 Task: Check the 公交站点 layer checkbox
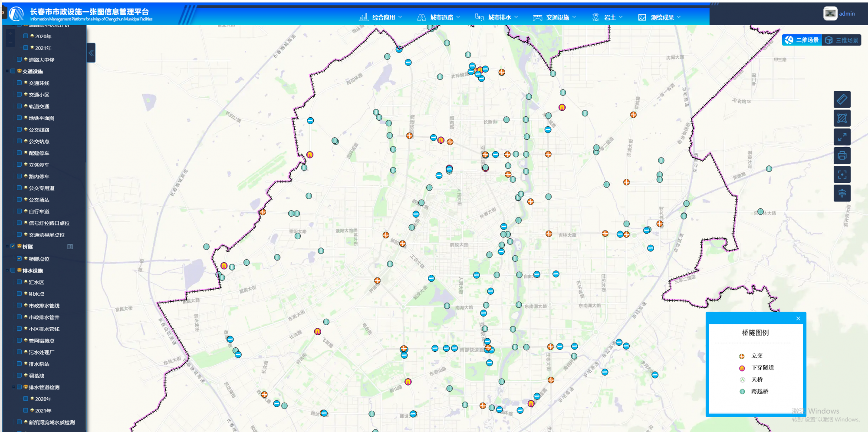click(x=19, y=142)
